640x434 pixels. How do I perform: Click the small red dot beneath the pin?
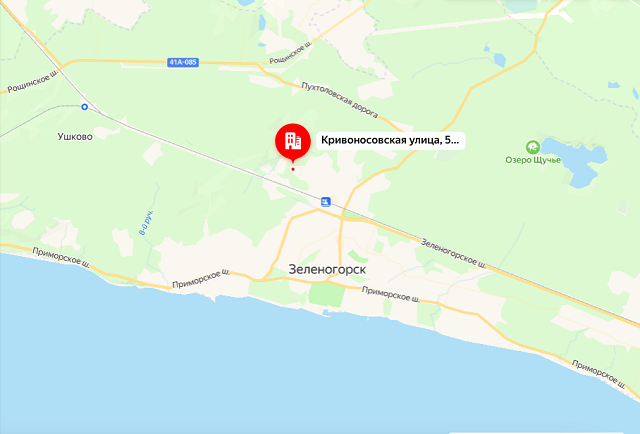click(293, 169)
